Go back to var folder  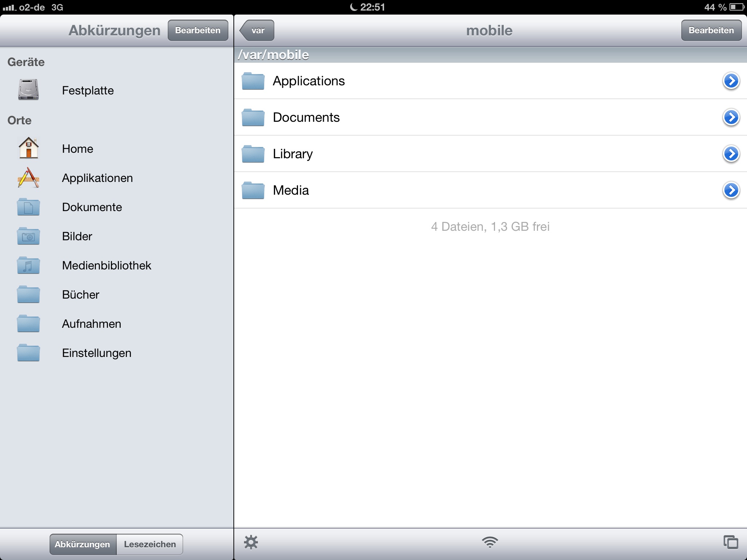(x=257, y=30)
